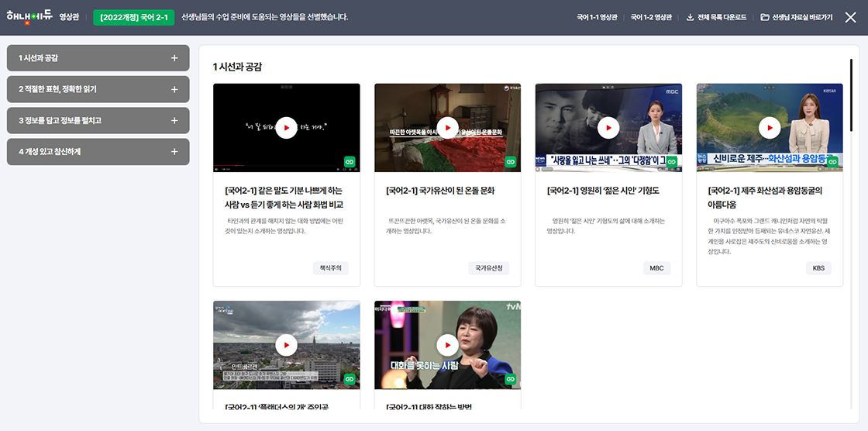Open the 화법 비교 black video thumbnail
The image size is (868, 431).
[x=286, y=128]
